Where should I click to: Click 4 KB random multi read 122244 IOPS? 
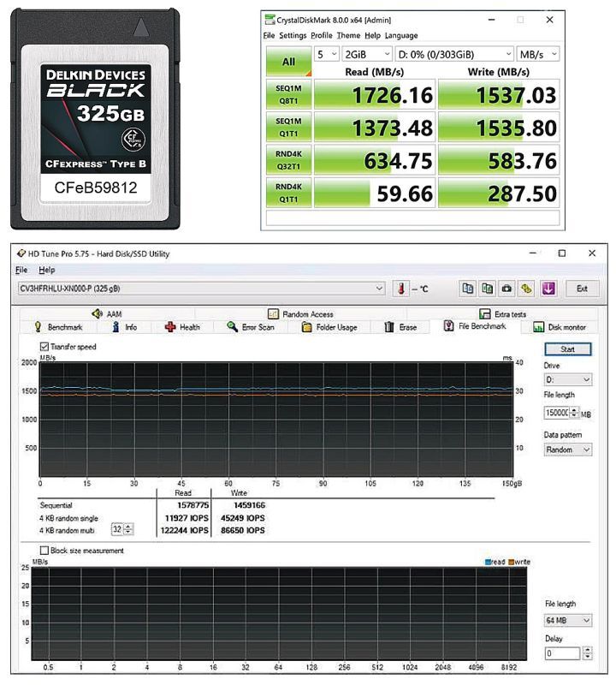point(185,530)
